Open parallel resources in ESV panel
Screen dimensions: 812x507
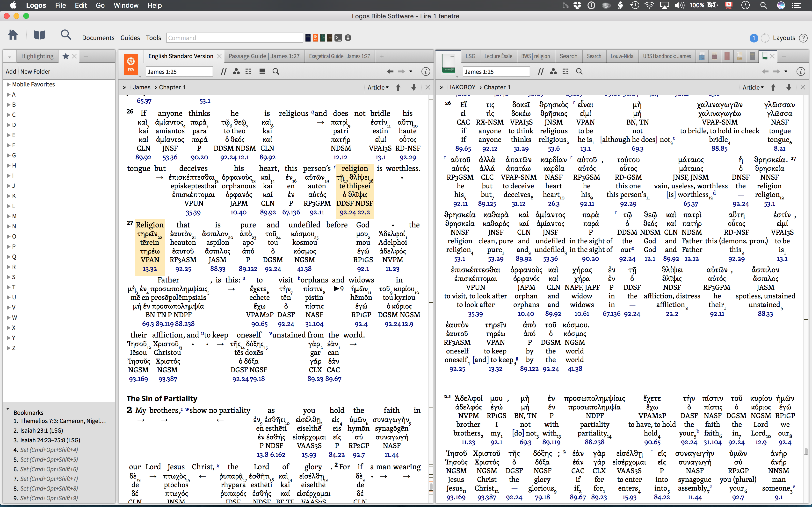pos(224,71)
